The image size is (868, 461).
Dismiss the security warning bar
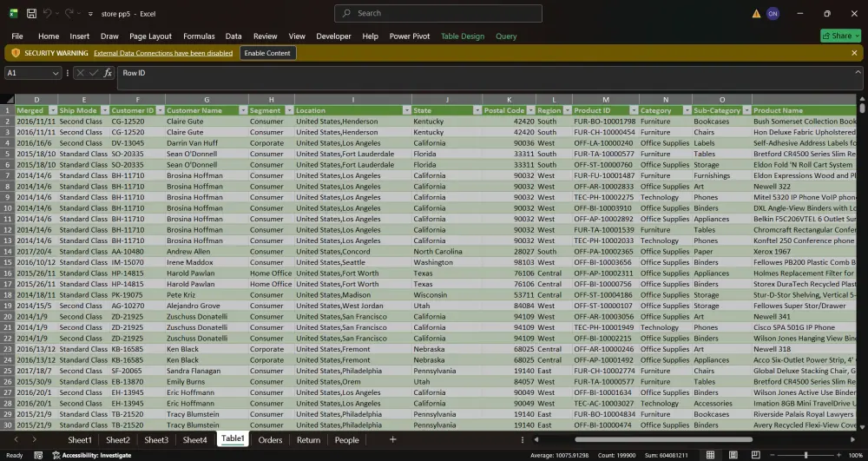click(x=854, y=53)
